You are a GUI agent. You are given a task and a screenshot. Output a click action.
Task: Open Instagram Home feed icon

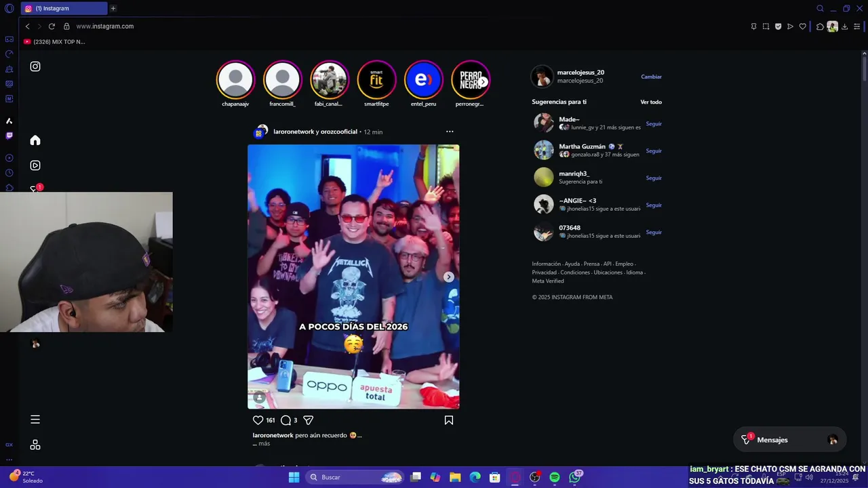[x=35, y=140]
